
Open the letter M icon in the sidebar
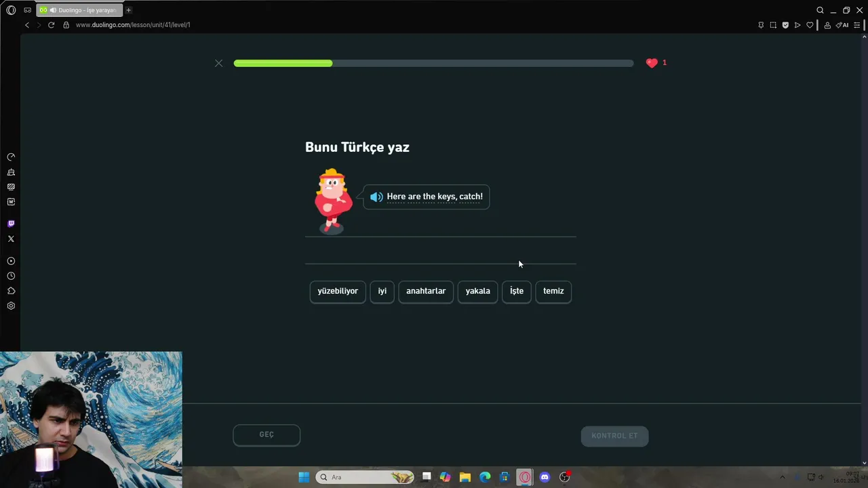[11, 202]
